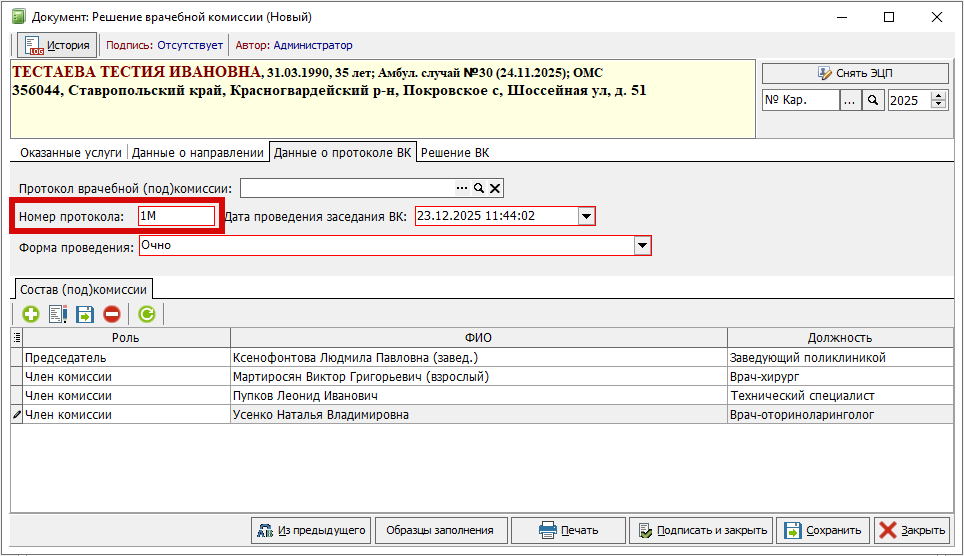
Task: Switch to the Оказанные услуги tab
Action: tap(69, 152)
